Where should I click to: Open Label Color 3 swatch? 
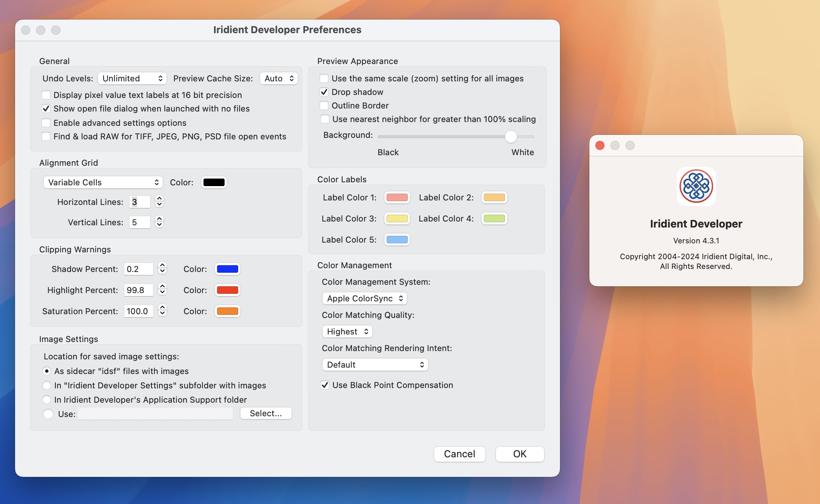397,218
